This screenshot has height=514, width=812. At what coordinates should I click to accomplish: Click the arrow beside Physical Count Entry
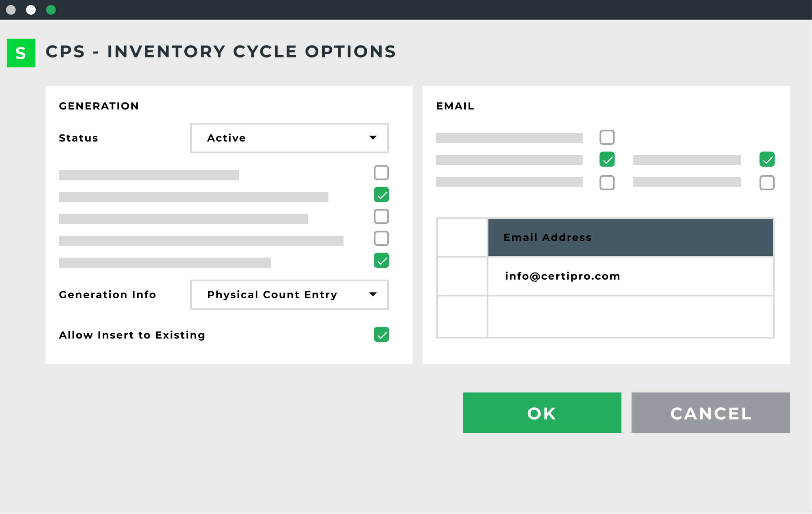tap(373, 294)
